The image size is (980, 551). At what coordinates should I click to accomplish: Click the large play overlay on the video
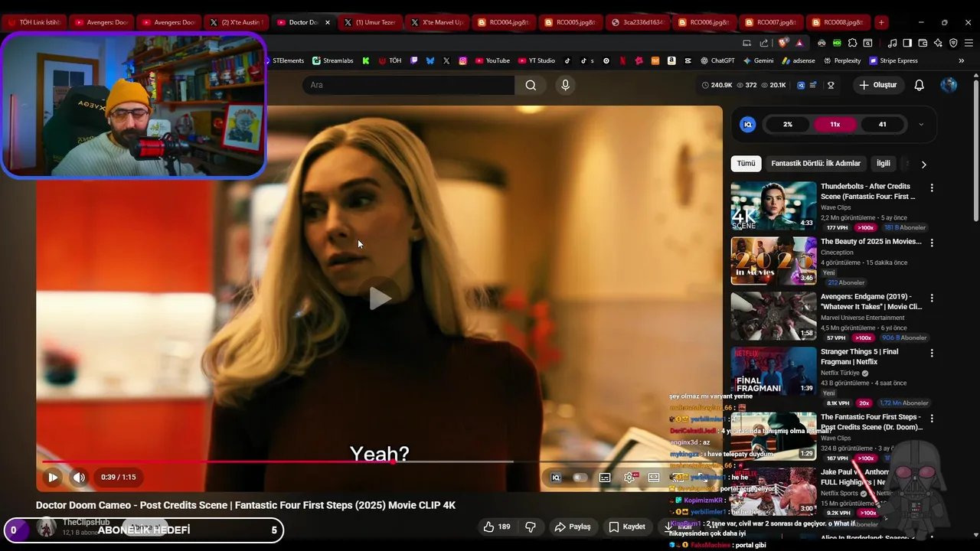tap(380, 298)
